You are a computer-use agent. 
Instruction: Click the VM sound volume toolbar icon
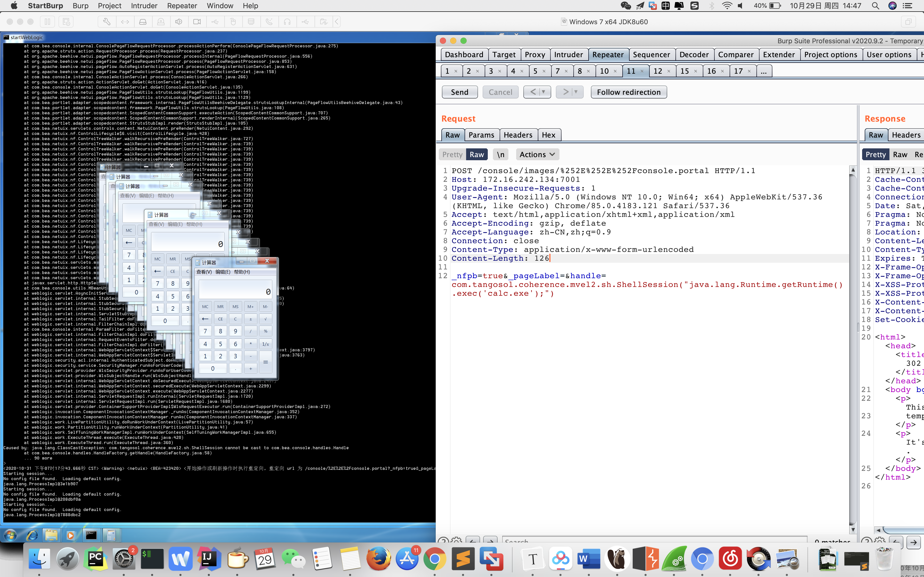(x=179, y=22)
